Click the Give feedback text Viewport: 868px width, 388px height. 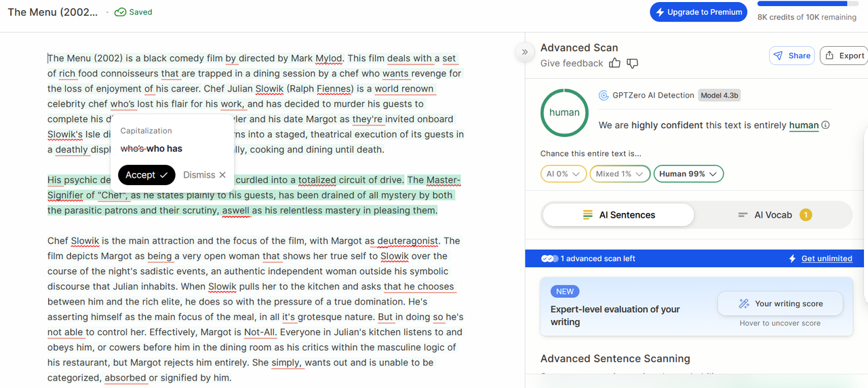tap(572, 63)
